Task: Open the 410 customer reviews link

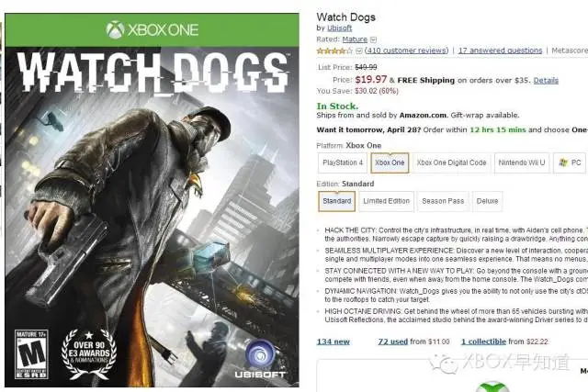Action: (406, 50)
